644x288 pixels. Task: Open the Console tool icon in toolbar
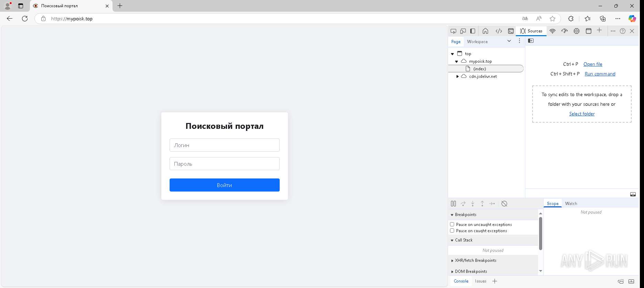[511, 31]
